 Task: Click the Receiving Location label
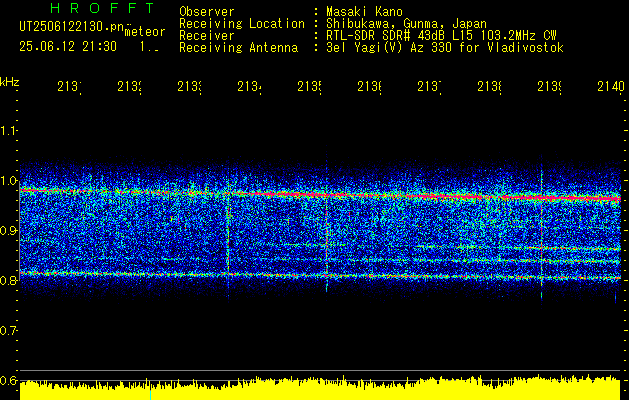[242, 24]
